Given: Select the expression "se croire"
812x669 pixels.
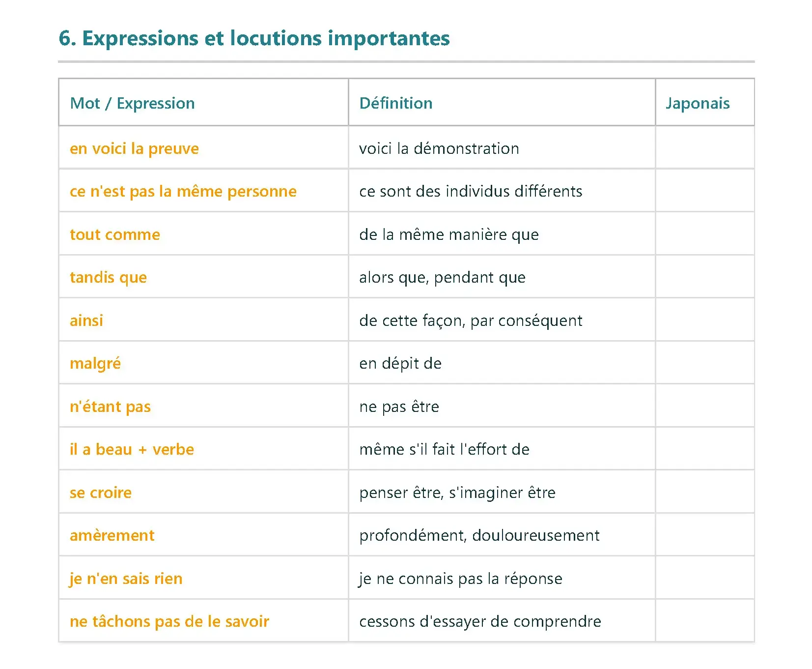Looking at the screenshot, I should pos(101,493).
